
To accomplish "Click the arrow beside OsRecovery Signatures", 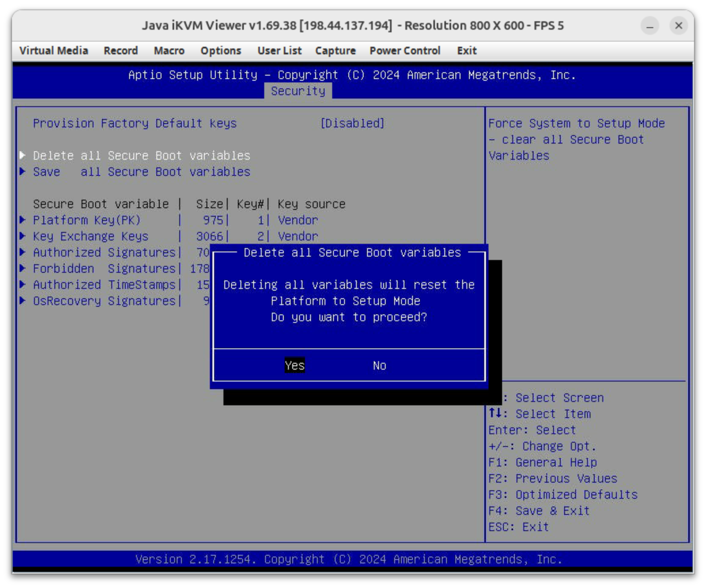I will (x=23, y=301).
